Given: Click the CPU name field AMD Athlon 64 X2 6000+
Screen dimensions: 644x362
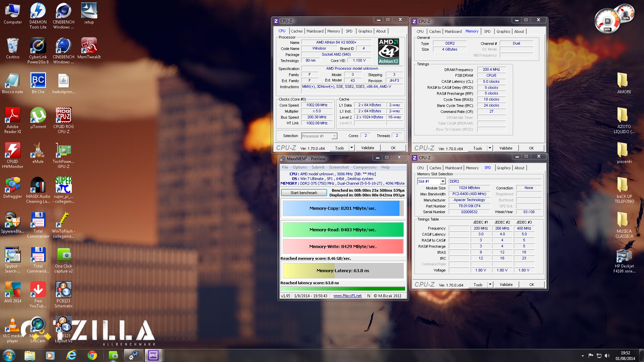Looking at the screenshot, I should 336,42.
